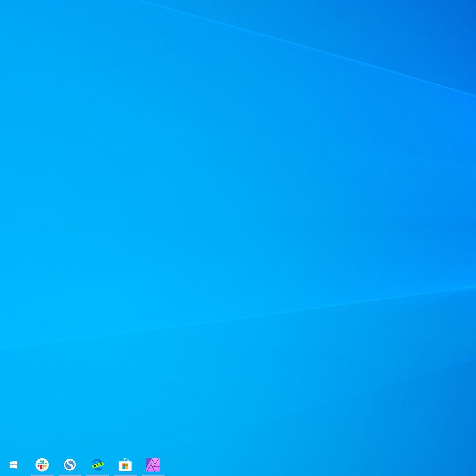Switch to the running Simplenote window
Screen dimensions: 476x476
click(x=71, y=464)
